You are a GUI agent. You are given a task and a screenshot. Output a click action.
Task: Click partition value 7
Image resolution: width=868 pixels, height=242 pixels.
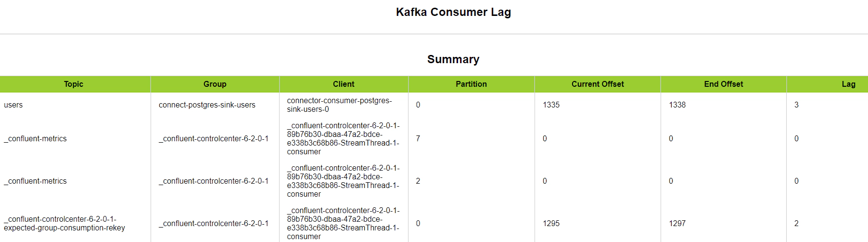click(x=418, y=138)
